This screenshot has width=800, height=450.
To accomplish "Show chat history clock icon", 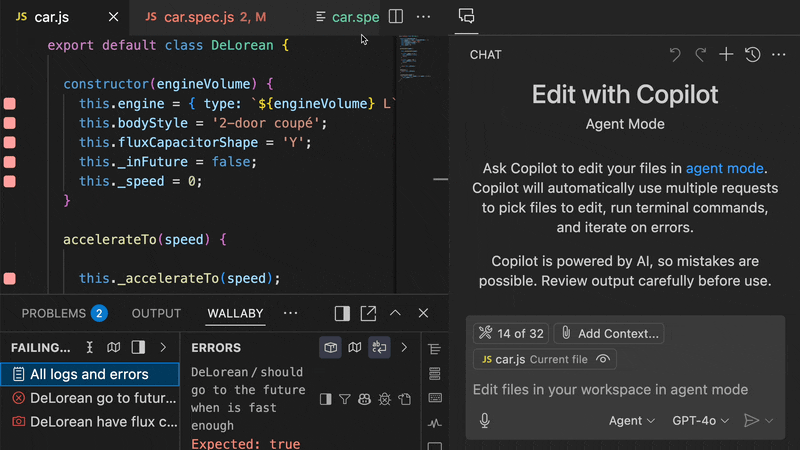I will tap(753, 55).
